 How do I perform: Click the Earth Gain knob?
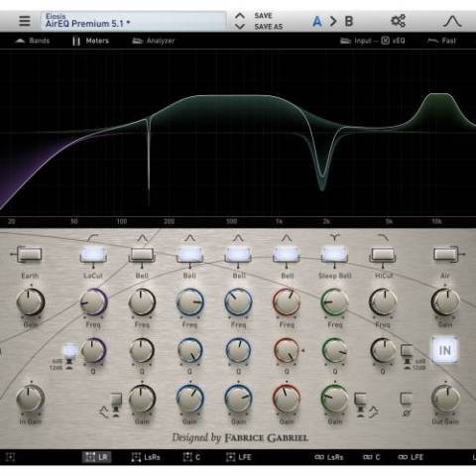point(30,302)
